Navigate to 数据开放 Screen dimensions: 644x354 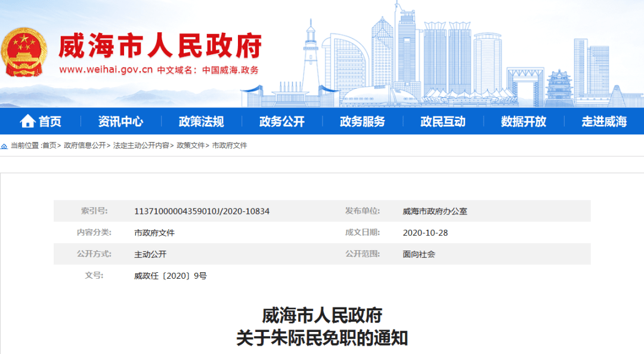tap(523, 122)
